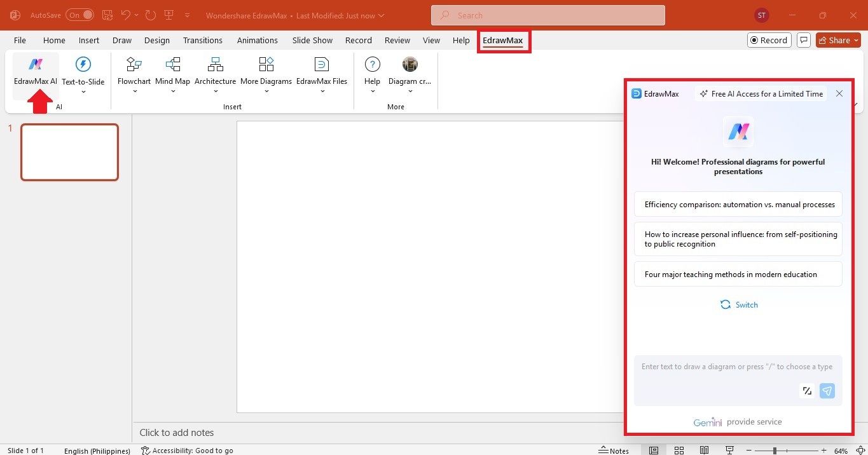
Task: Click the Text-to-Slide lightning icon
Action: click(83, 64)
